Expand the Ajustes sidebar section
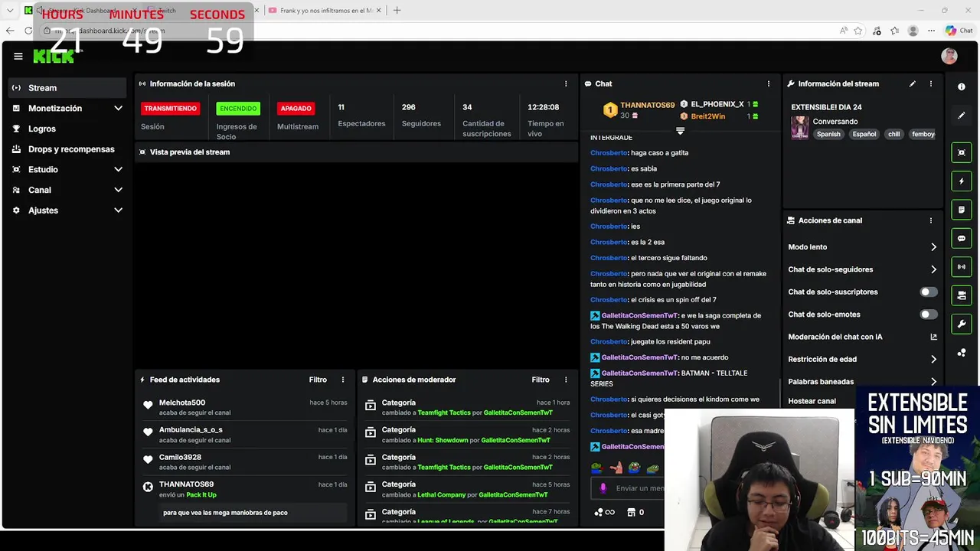 click(x=118, y=210)
